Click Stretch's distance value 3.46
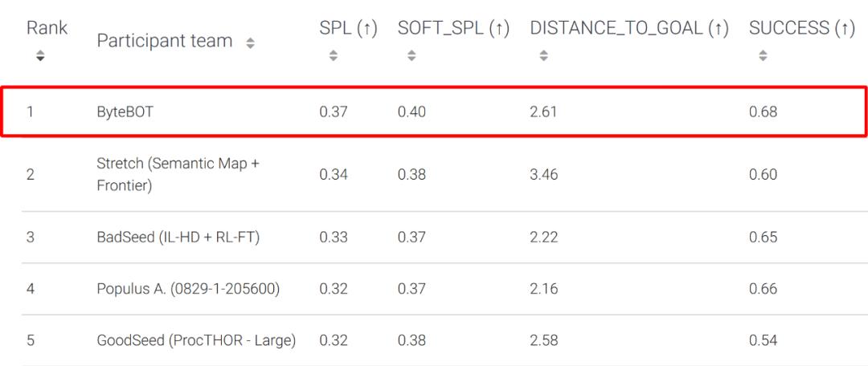The image size is (868, 366). pyautogui.click(x=543, y=174)
